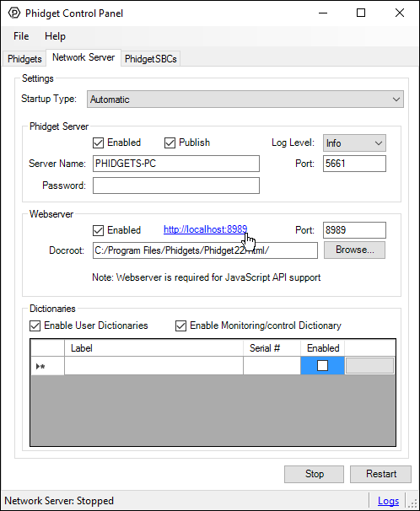Click the Network Server: Stopped status text

tap(59, 501)
